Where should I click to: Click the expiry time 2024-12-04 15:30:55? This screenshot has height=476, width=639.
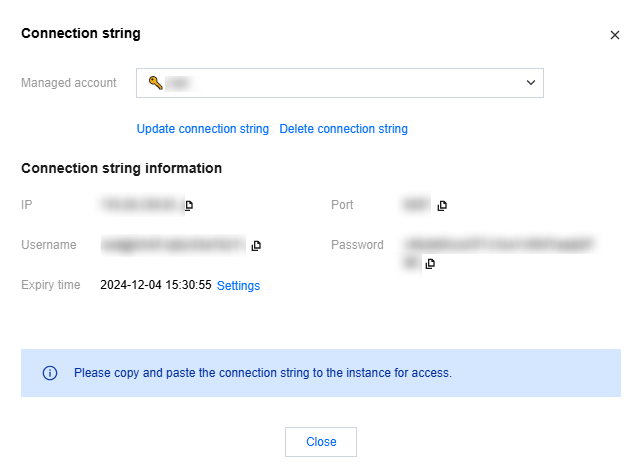coord(156,286)
